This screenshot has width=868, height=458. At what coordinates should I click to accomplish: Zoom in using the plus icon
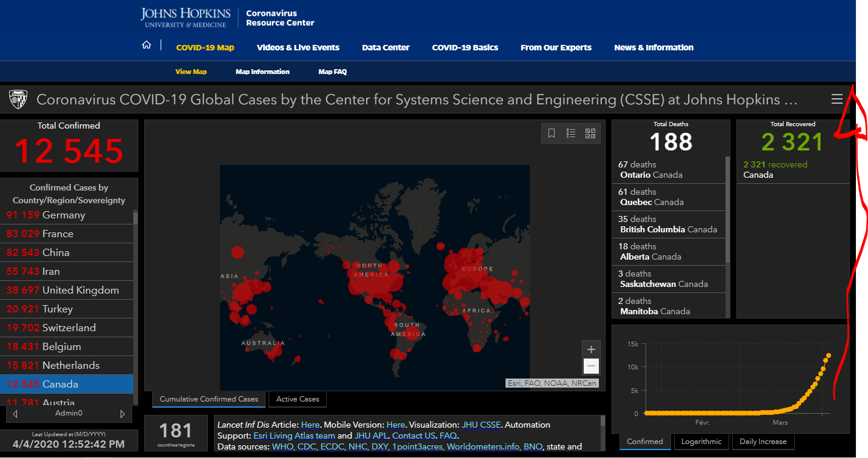point(591,349)
